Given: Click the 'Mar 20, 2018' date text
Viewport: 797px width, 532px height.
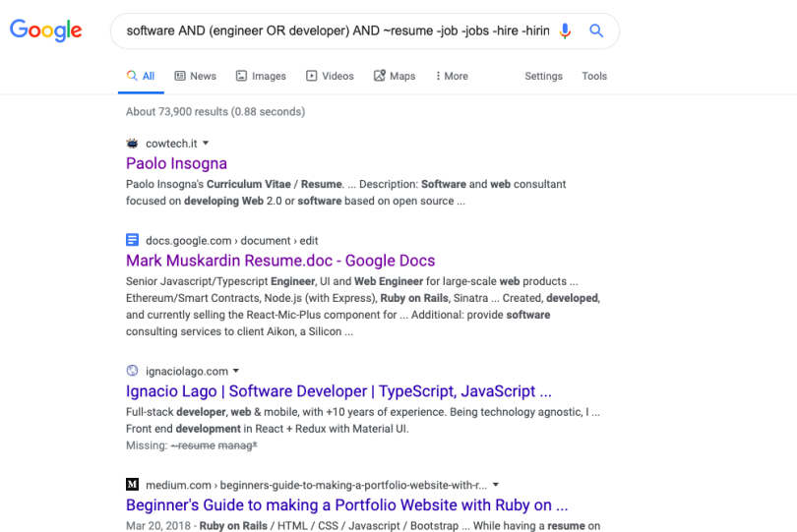Looking at the screenshot, I should click(x=158, y=525).
